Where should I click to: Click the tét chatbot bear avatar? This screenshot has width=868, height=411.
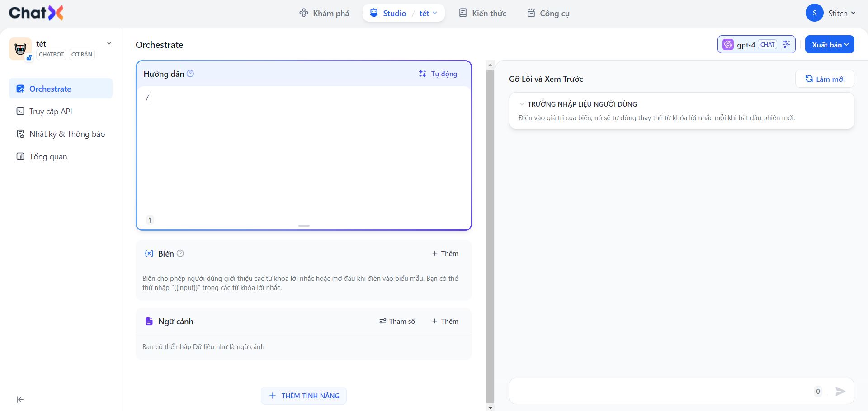pyautogui.click(x=20, y=49)
